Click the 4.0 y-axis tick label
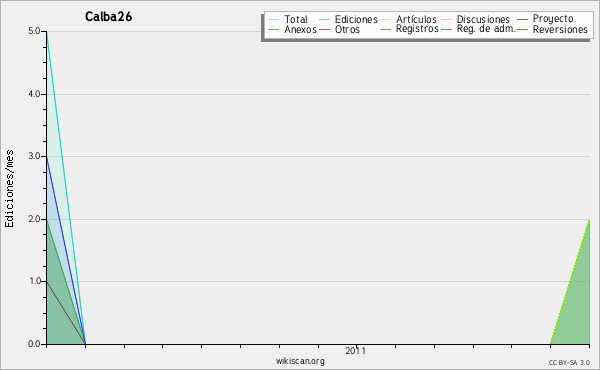This screenshot has width=600, height=370. click(x=34, y=94)
